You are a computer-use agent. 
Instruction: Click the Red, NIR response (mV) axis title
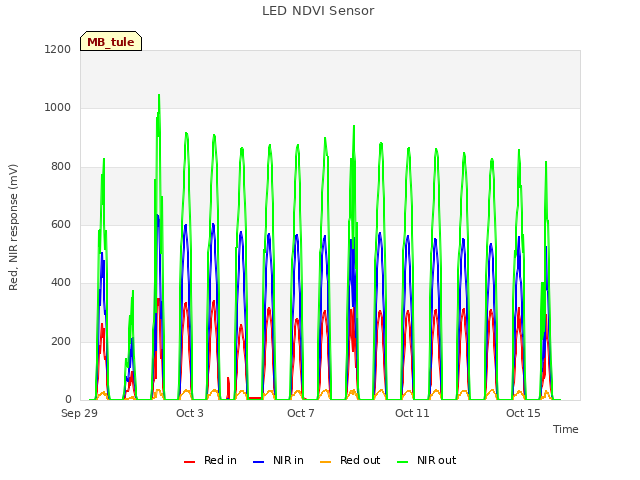(13, 227)
